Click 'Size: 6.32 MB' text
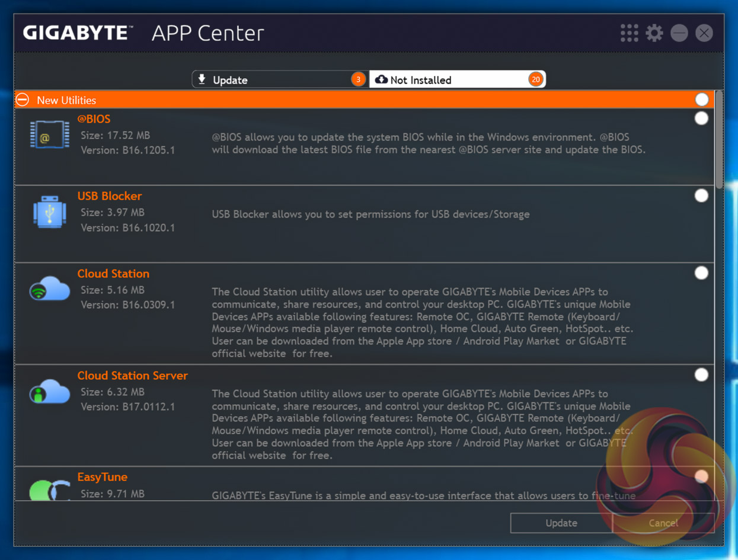This screenshot has width=738, height=560. click(x=113, y=392)
